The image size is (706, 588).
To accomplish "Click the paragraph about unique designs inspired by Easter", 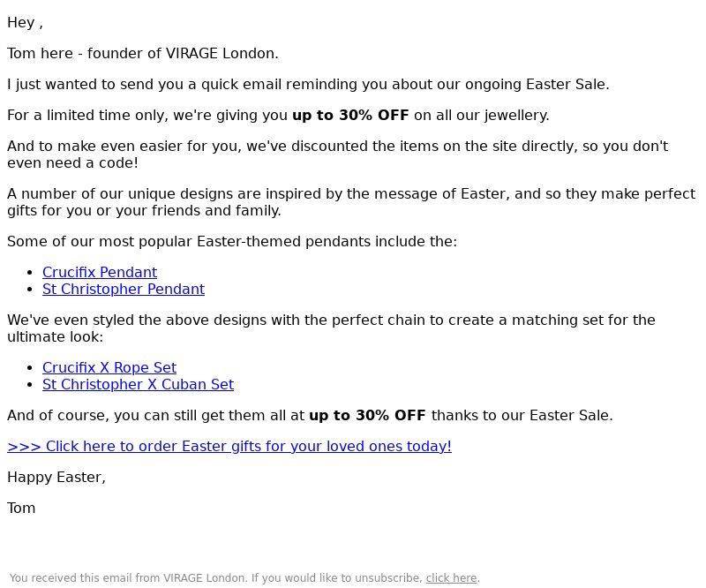I will coord(351,202).
